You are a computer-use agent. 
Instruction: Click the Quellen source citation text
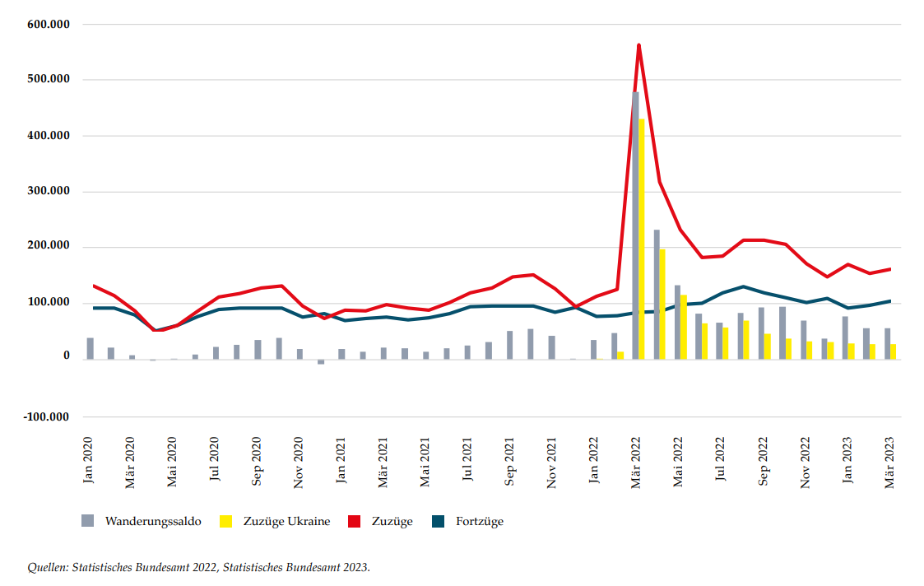coord(198,568)
